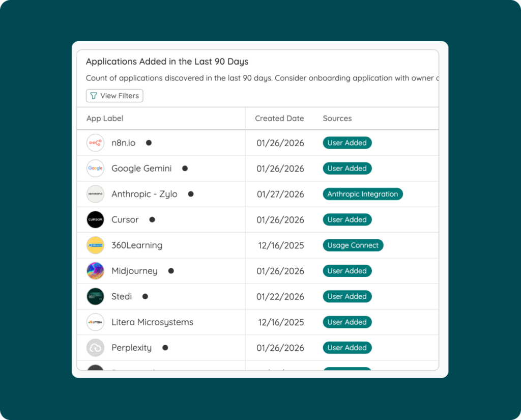
Task: Click the Anthropic - Zylo logo icon
Action: coord(95,194)
